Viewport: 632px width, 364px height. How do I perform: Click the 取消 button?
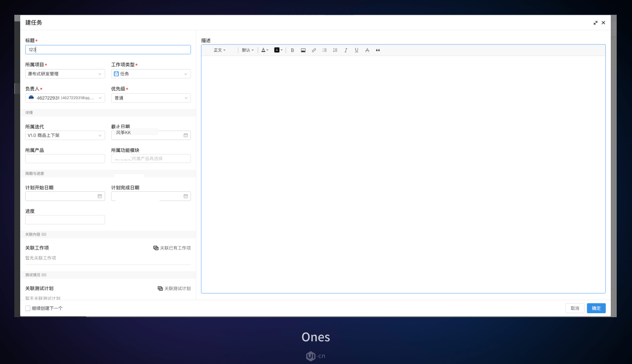(x=575, y=308)
